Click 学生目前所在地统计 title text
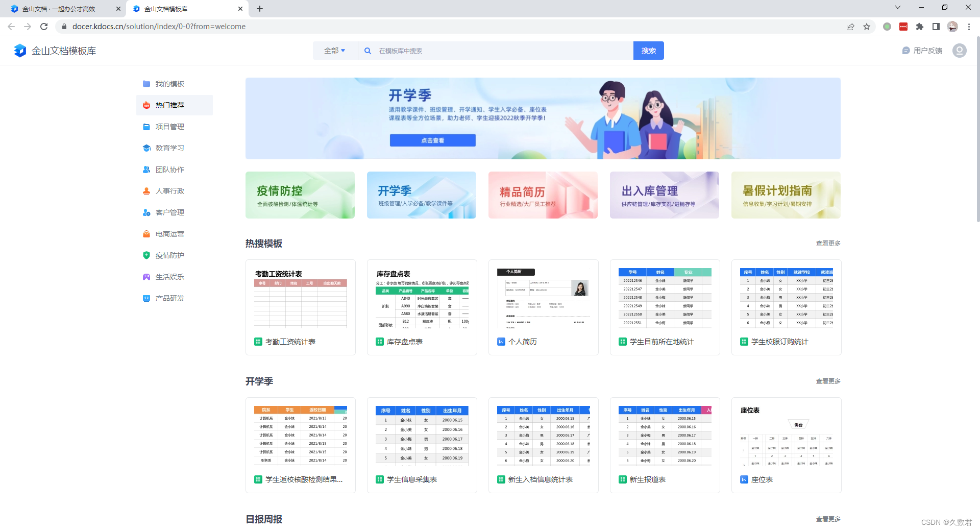The height and width of the screenshot is (531, 980). (x=661, y=342)
